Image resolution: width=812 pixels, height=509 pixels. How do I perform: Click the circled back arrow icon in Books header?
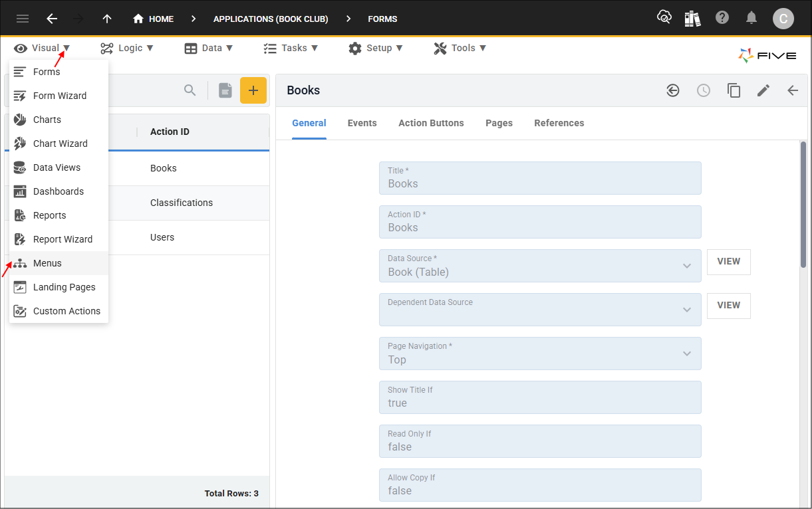click(x=673, y=90)
